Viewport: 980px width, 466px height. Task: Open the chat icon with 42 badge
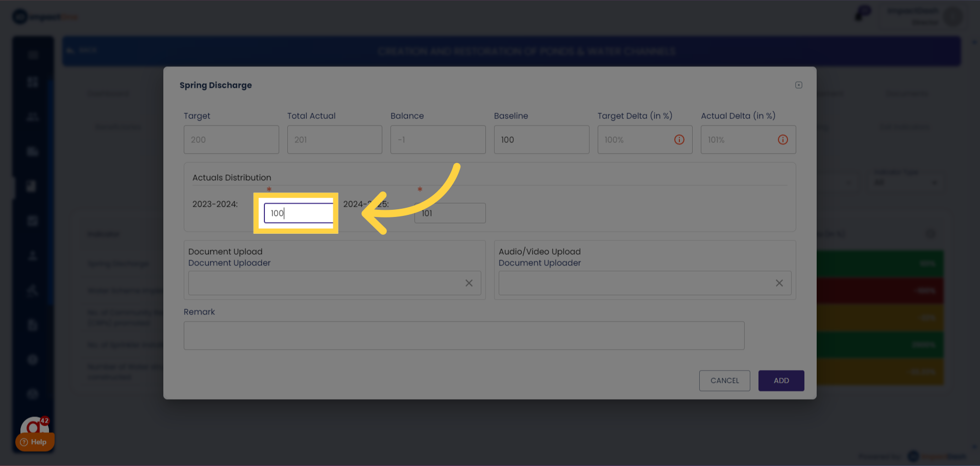[x=35, y=425]
